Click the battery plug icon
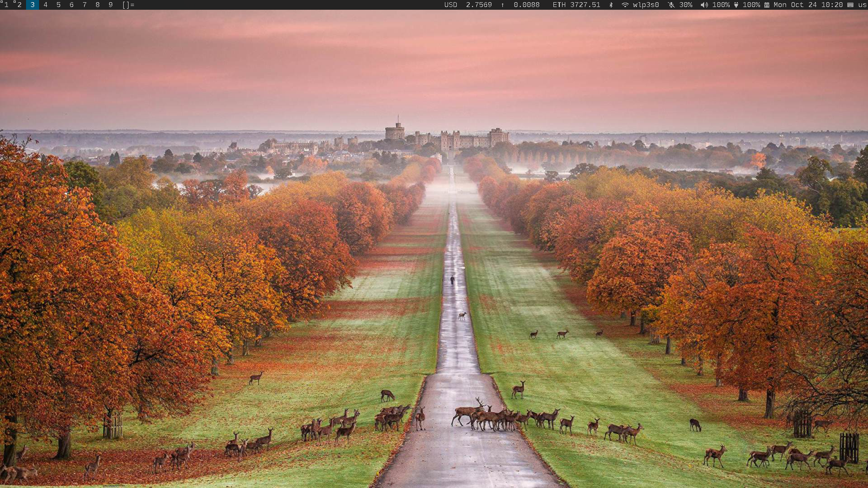868x488 pixels. point(736,5)
